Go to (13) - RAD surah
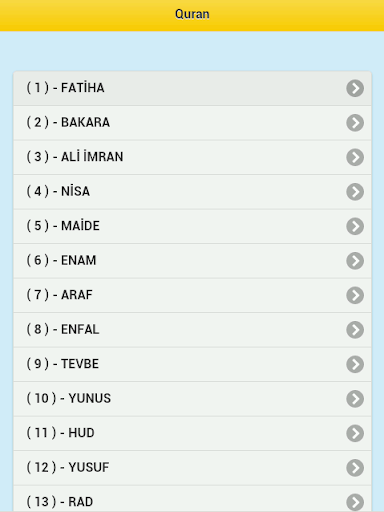 192,499
